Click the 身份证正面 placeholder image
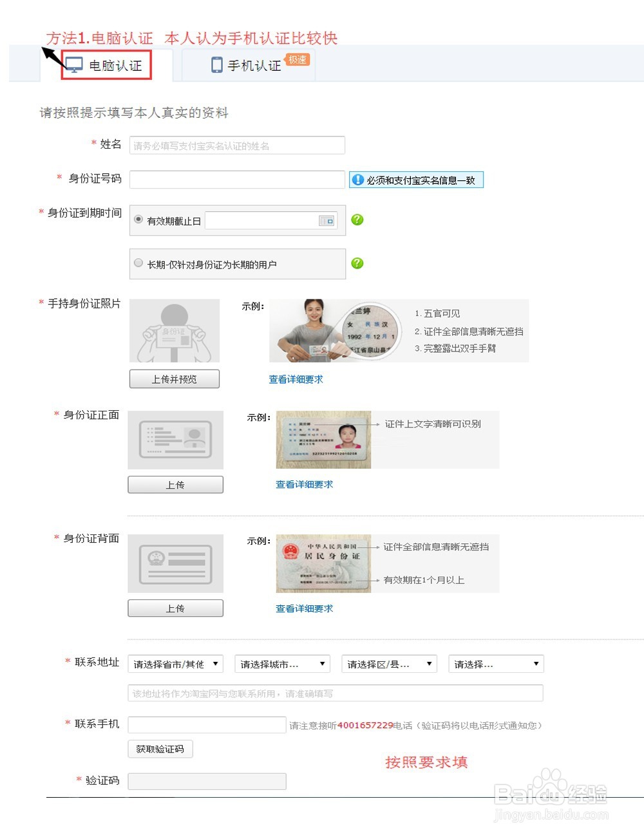 [176, 440]
